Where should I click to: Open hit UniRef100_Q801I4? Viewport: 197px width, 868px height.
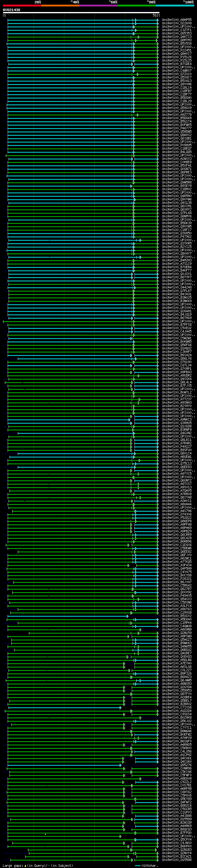coord(177,453)
